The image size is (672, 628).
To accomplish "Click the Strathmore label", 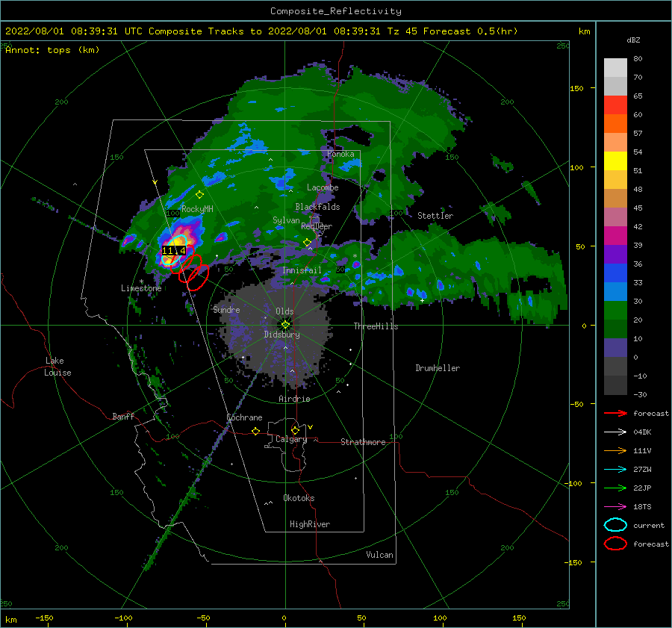I will click(x=363, y=442).
